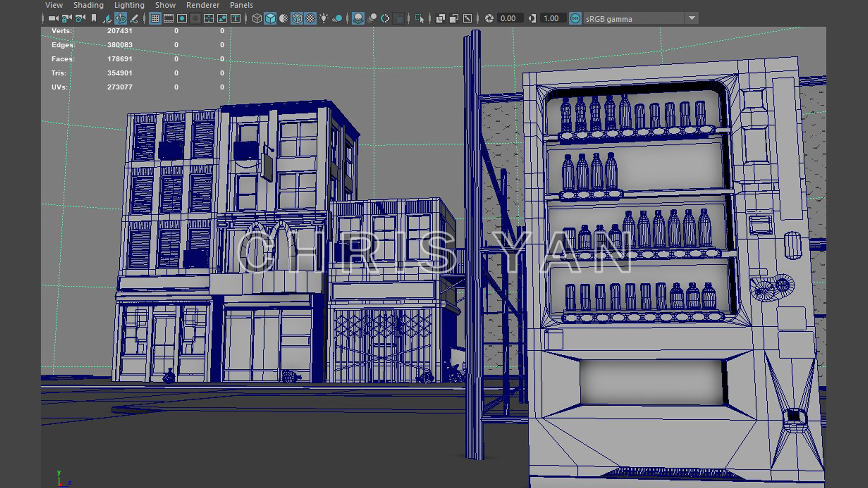Toggle wireframe on shaded display
This screenshot has height=488, width=868.
(x=297, y=19)
